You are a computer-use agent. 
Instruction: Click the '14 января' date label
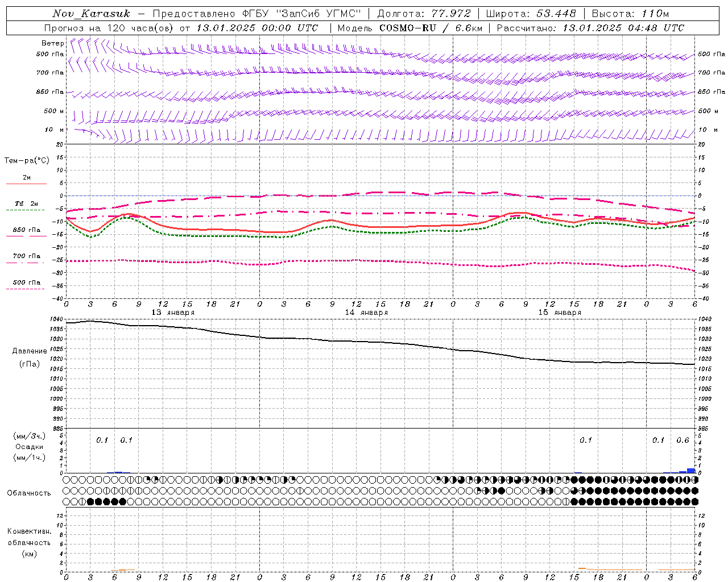tap(366, 313)
